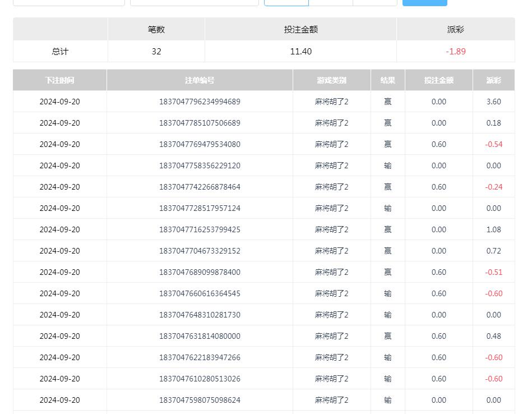532x414 pixels.
Task: Click the 游戏类别 column header
Action: point(331,80)
